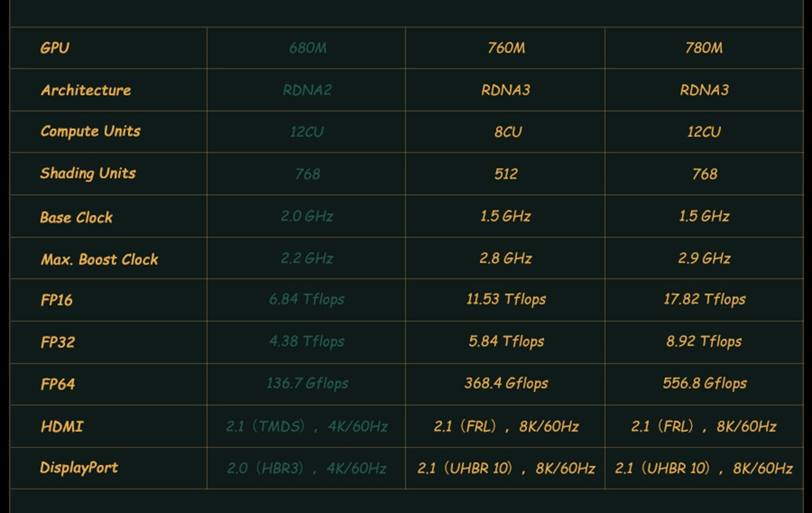Select the 2.1 (TMDS), 4K/60Hz HDMI cell
The image size is (812, 513).
307,426
